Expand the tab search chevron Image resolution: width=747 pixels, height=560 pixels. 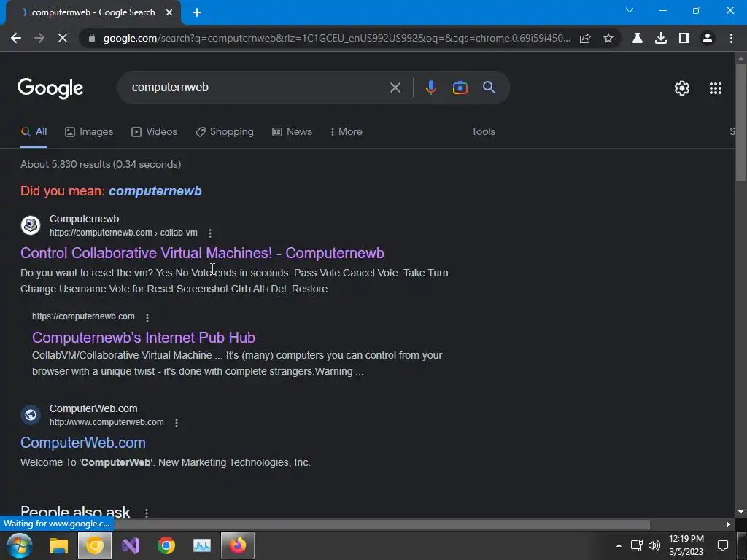(630, 10)
